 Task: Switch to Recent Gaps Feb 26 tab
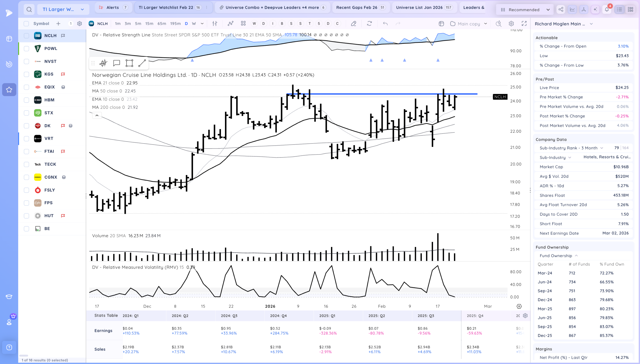pos(361,7)
